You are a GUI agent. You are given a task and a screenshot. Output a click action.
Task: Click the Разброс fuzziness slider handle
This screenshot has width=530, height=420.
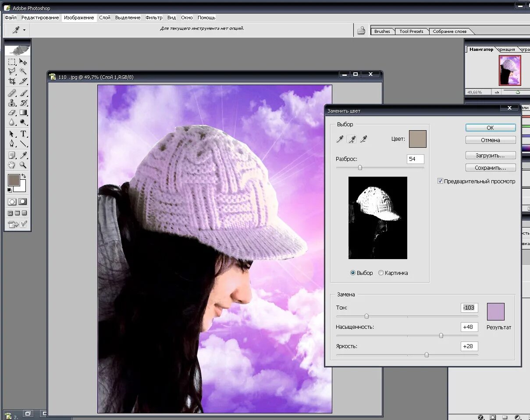(360, 167)
